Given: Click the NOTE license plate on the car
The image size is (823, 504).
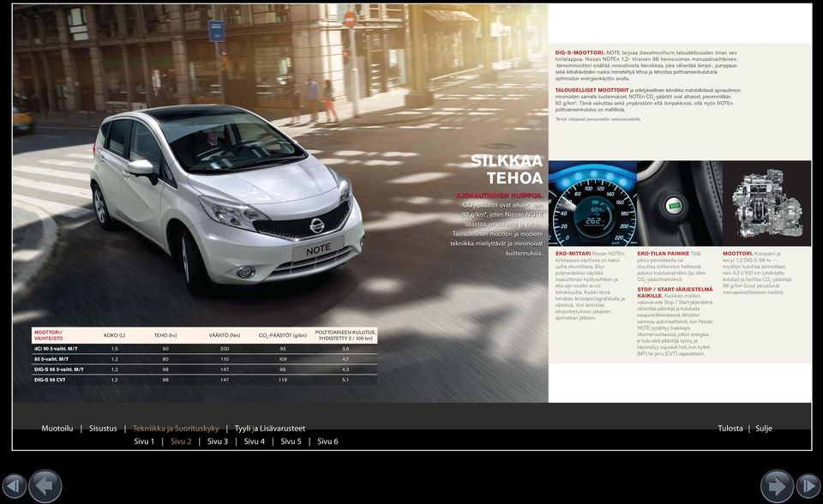Looking at the screenshot, I should [x=318, y=249].
